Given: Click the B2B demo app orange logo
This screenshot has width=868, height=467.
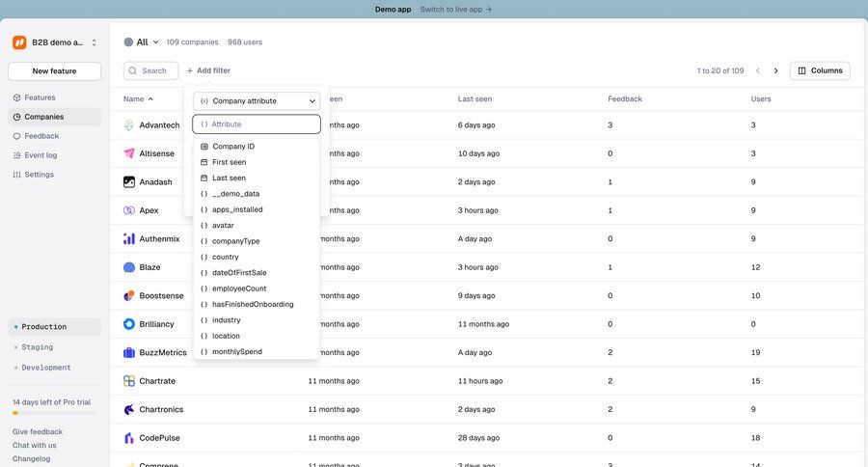Looking at the screenshot, I should click(x=19, y=42).
